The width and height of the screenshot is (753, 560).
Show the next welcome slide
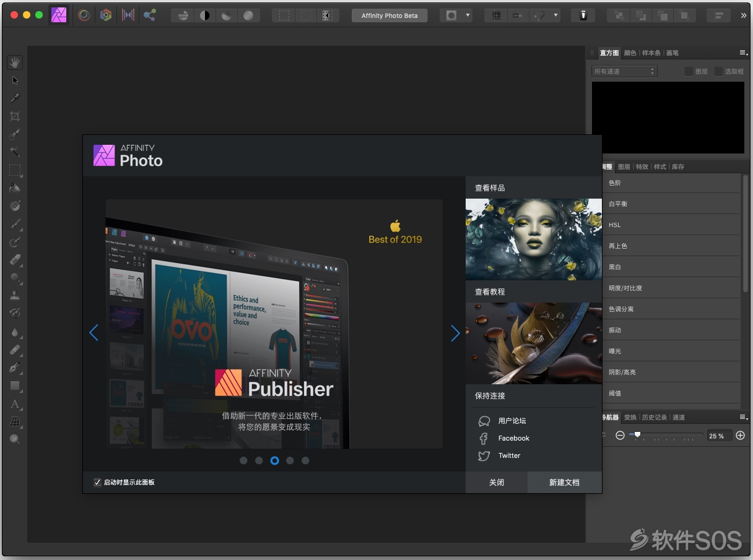coord(456,333)
